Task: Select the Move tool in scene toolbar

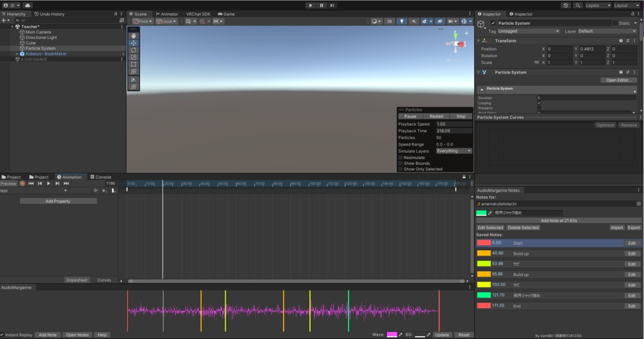Action: [133, 43]
